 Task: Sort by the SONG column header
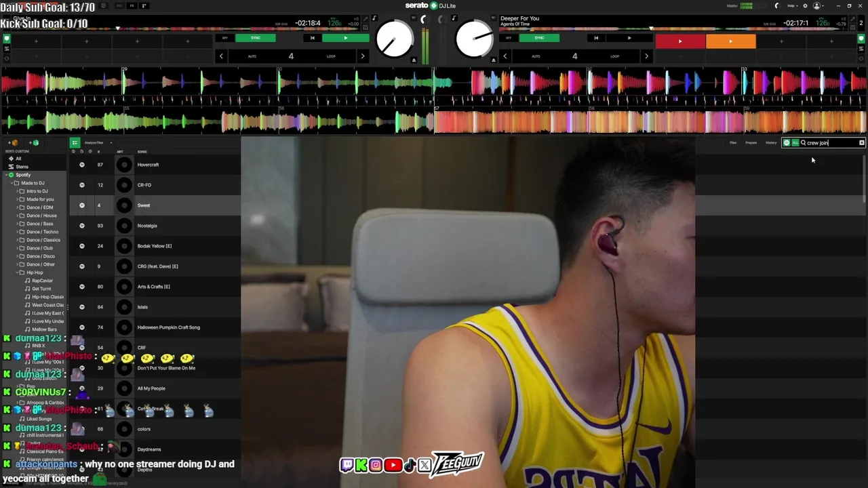coord(142,152)
